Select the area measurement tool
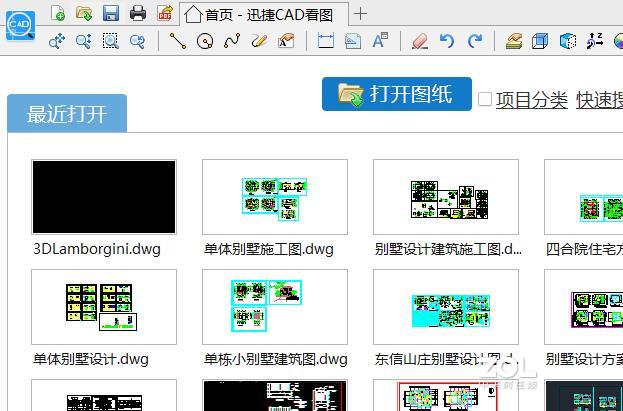623x411 pixels. [x=353, y=41]
